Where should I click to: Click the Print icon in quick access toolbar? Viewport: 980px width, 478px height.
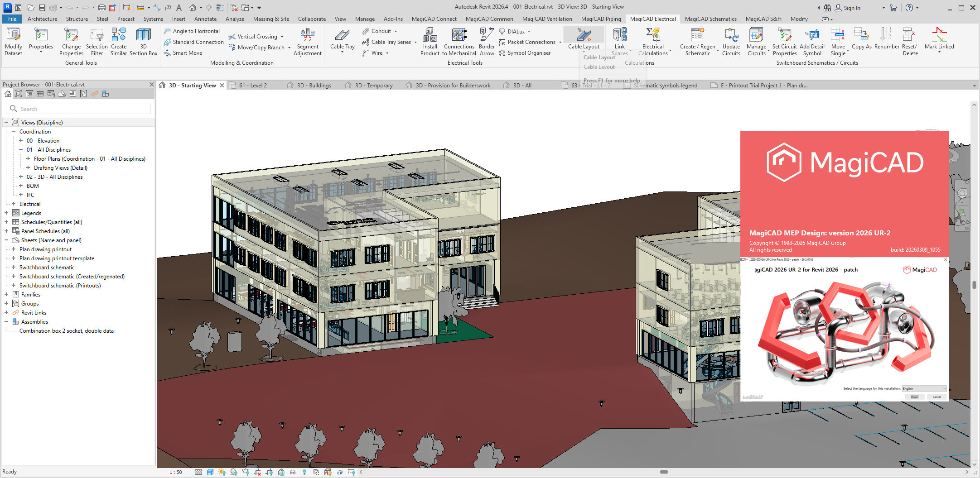pos(102,8)
